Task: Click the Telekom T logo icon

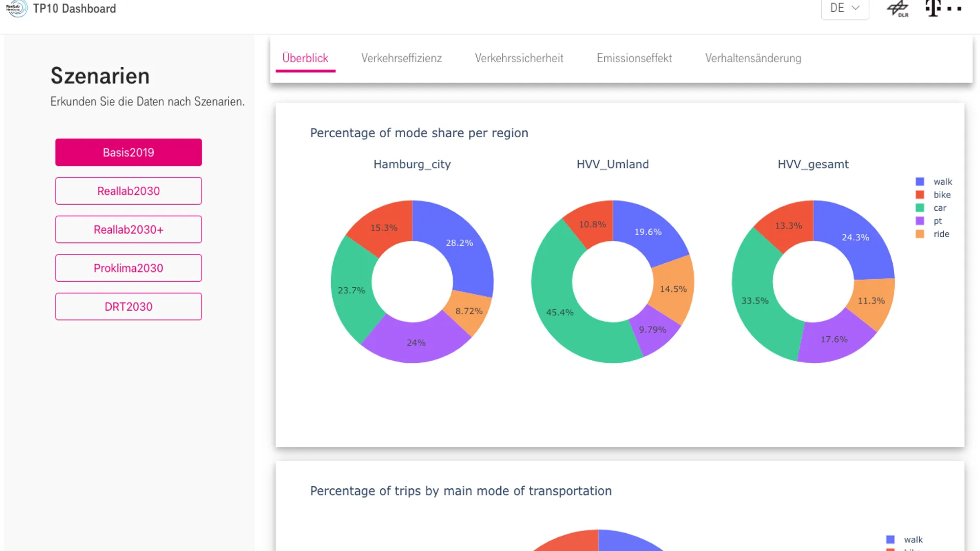Action: (x=943, y=9)
